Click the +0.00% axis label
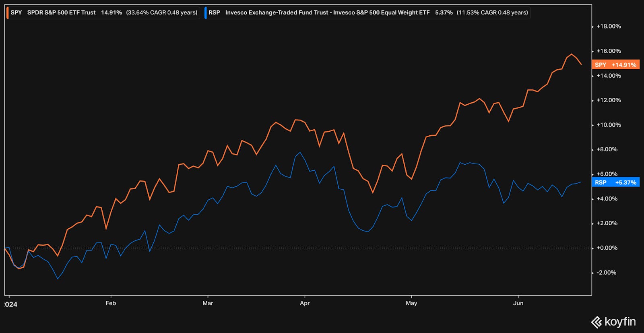 click(x=607, y=248)
